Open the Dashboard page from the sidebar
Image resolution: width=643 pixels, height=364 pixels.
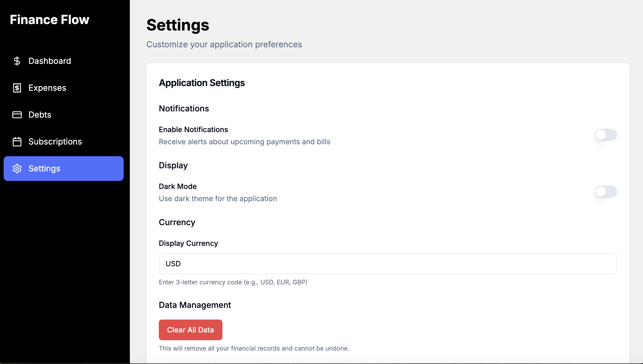point(50,61)
